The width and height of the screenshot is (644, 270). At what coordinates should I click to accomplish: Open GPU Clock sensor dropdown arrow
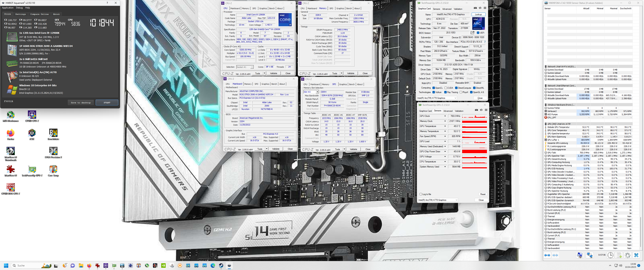445,116
